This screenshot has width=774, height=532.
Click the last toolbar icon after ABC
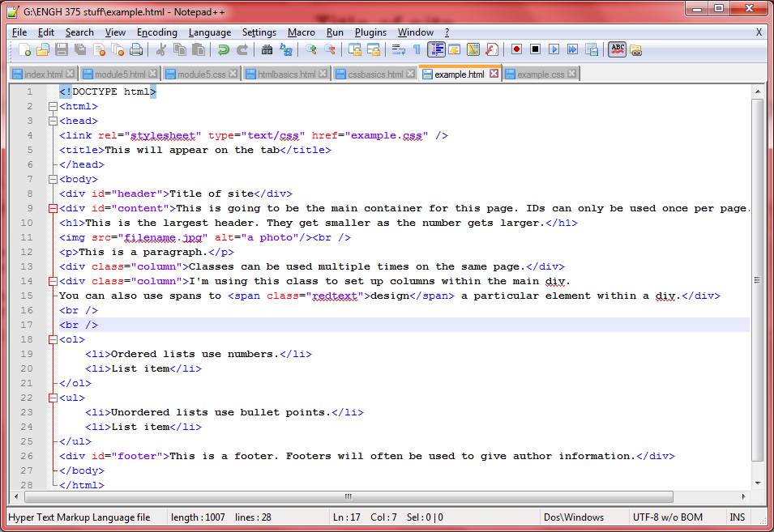coord(635,49)
